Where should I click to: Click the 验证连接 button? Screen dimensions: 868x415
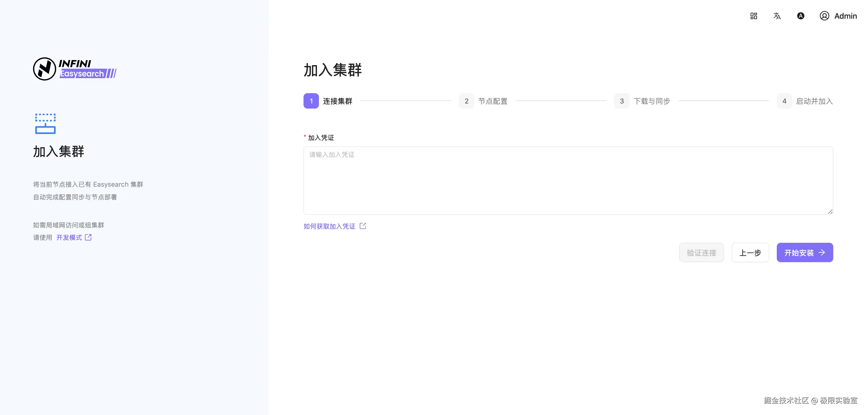701,252
